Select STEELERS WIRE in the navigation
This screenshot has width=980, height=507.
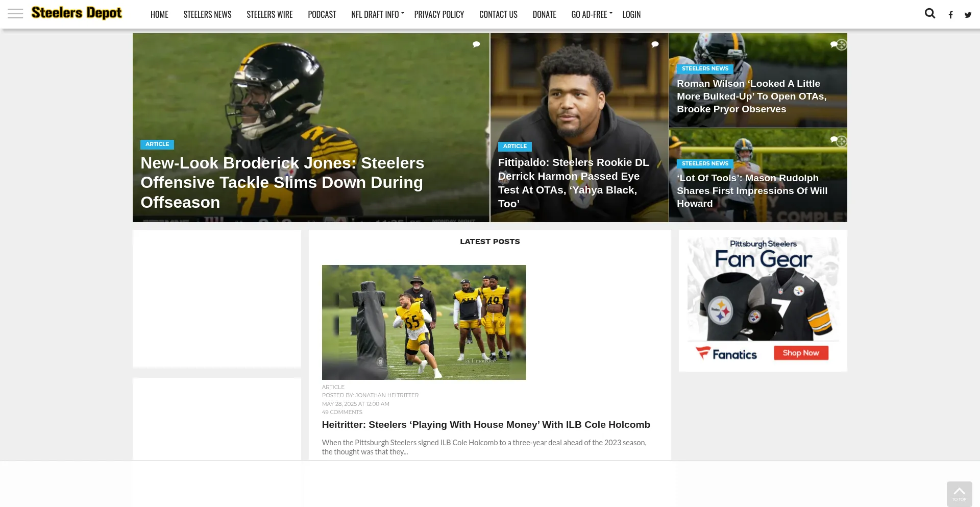(269, 14)
